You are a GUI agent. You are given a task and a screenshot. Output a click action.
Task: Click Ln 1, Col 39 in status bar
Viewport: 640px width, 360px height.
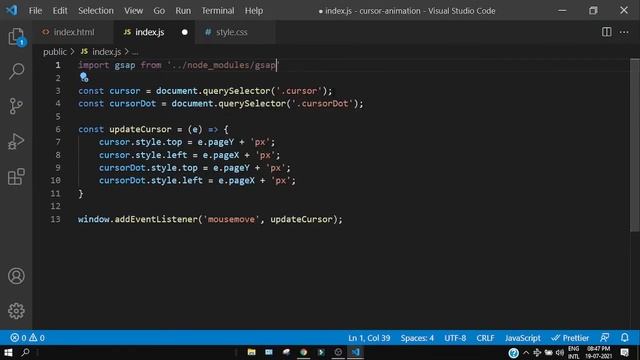(369, 338)
